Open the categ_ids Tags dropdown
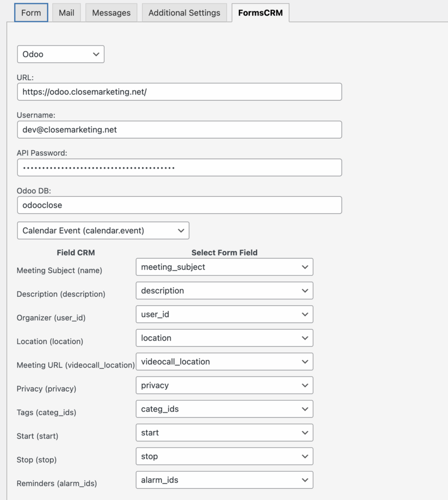The width and height of the screenshot is (448, 500). pyautogui.click(x=224, y=409)
